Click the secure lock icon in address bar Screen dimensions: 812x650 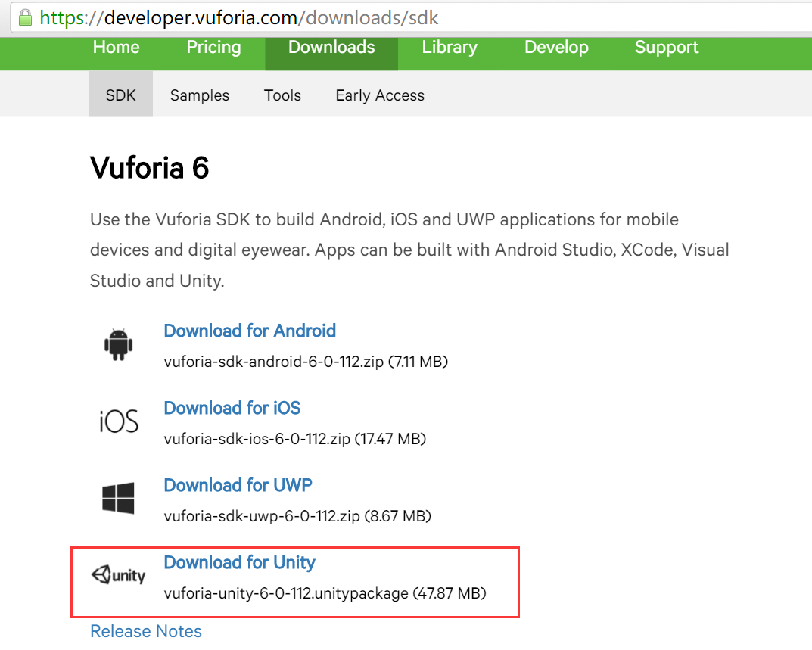[25, 17]
